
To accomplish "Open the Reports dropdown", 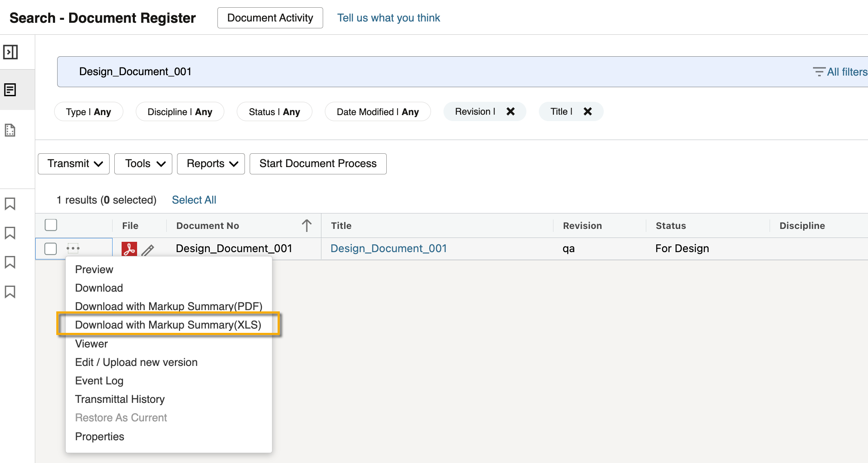I will pyautogui.click(x=211, y=164).
